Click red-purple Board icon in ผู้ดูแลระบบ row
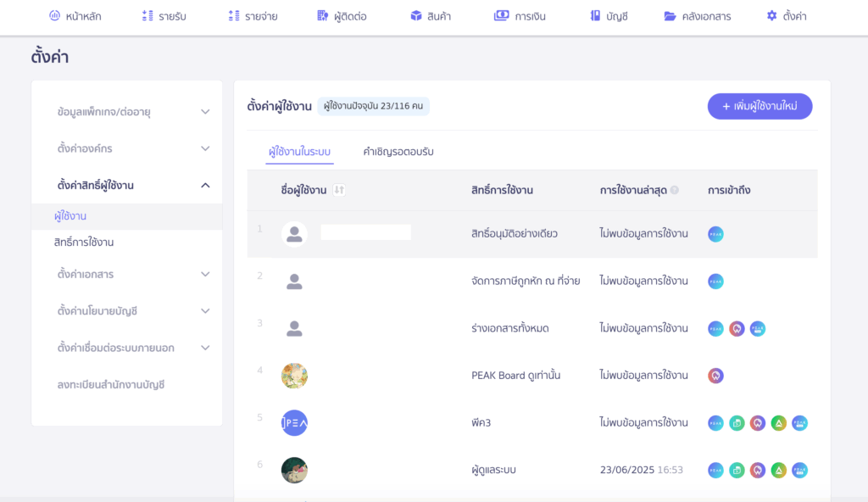The width and height of the screenshot is (868, 502). (758, 470)
